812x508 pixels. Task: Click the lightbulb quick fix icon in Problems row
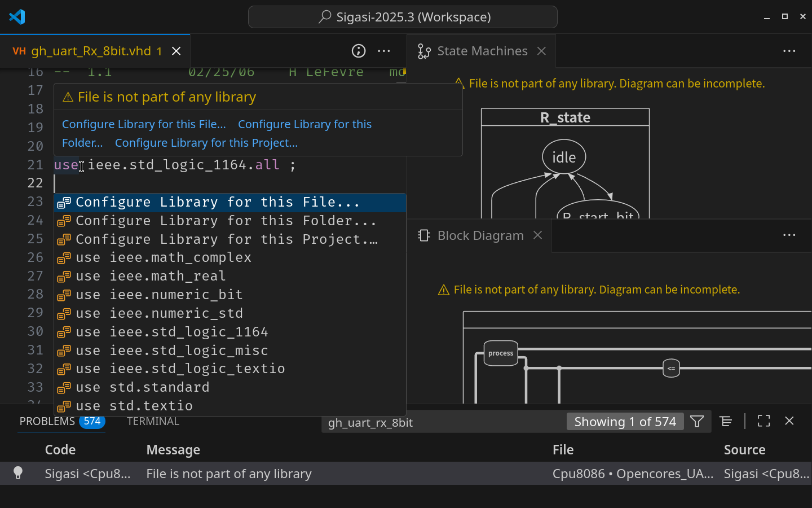tap(18, 473)
